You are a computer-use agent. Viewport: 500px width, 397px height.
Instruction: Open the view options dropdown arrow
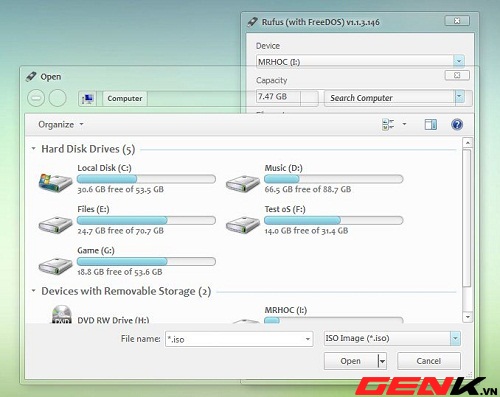tap(404, 124)
